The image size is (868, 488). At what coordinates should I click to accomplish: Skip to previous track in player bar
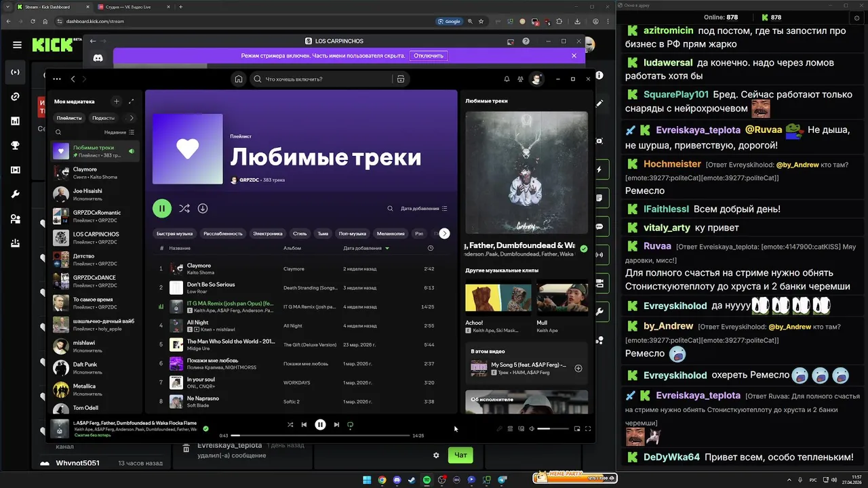304,425
